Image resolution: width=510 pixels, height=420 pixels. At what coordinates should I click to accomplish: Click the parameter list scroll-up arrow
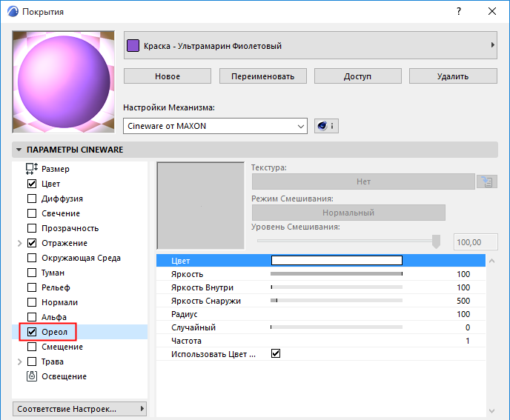coord(491,261)
